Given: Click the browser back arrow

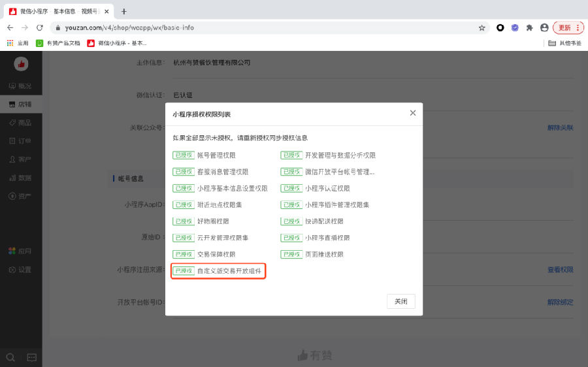Looking at the screenshot, I should click(x=10, y=27).
